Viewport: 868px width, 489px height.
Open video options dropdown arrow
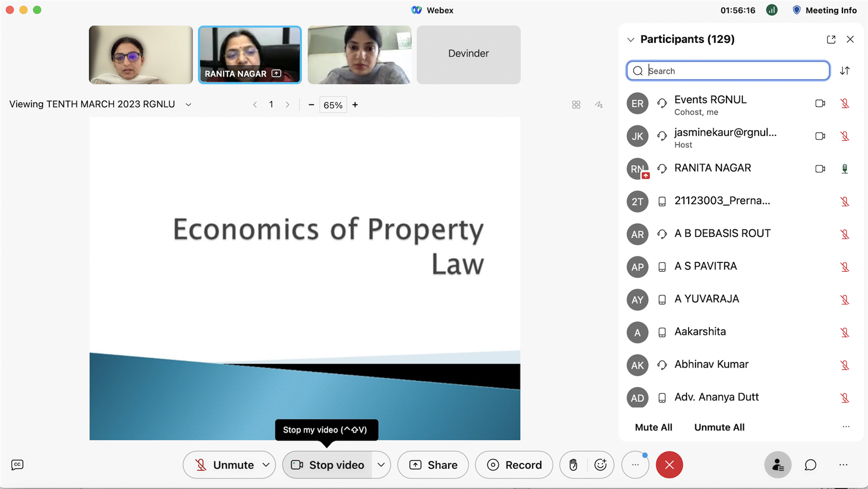point(381,465)
